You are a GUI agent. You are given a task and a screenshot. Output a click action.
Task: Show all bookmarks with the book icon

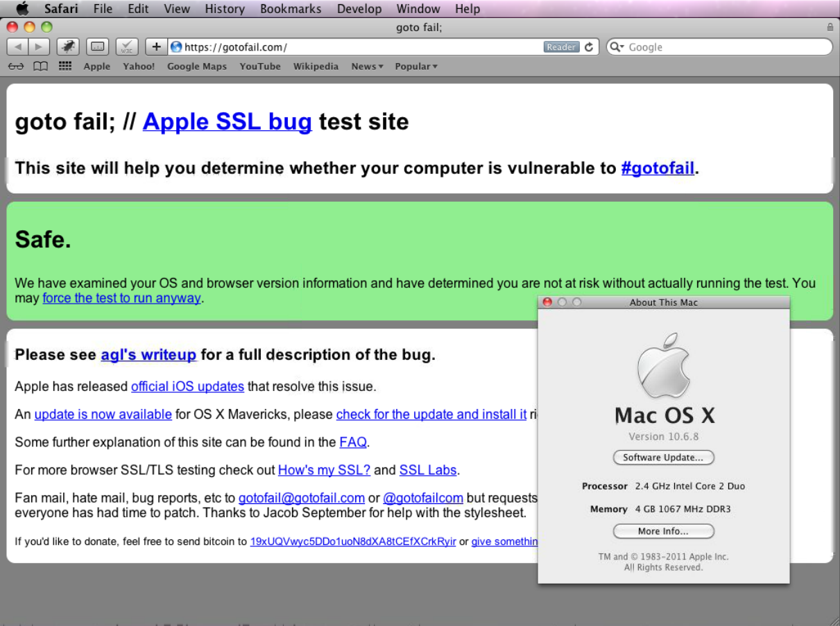coord(41,67)
